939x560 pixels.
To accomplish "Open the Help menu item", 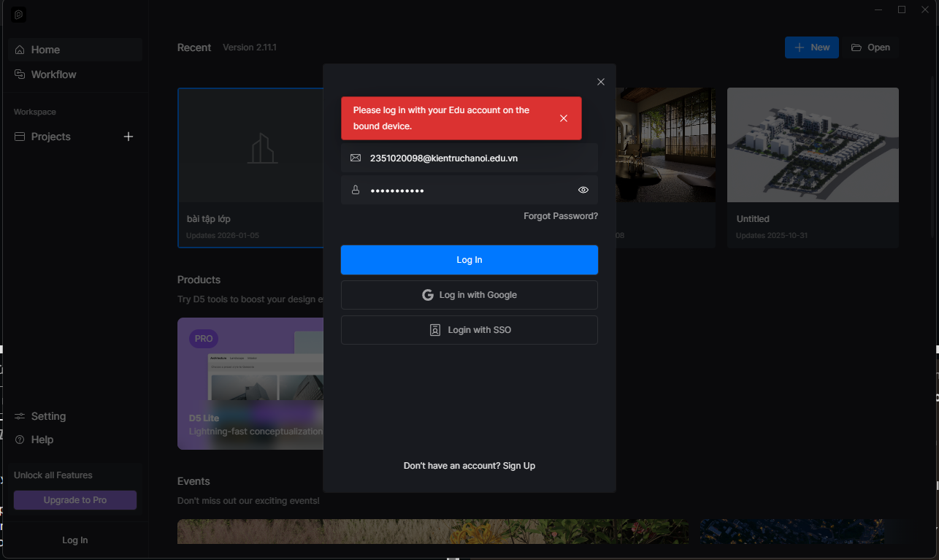I will (x=42, y=440).
